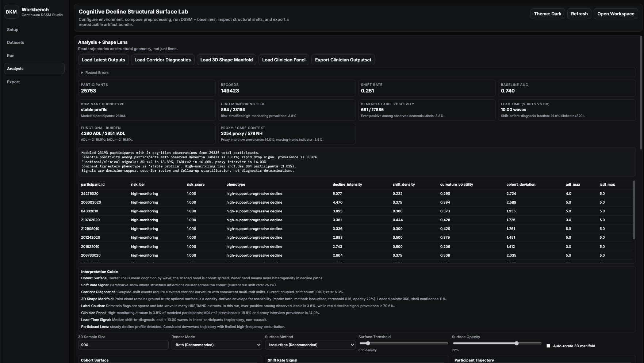Load the 3D Shape Manifold
644x363 pixels.
(226, 60)
